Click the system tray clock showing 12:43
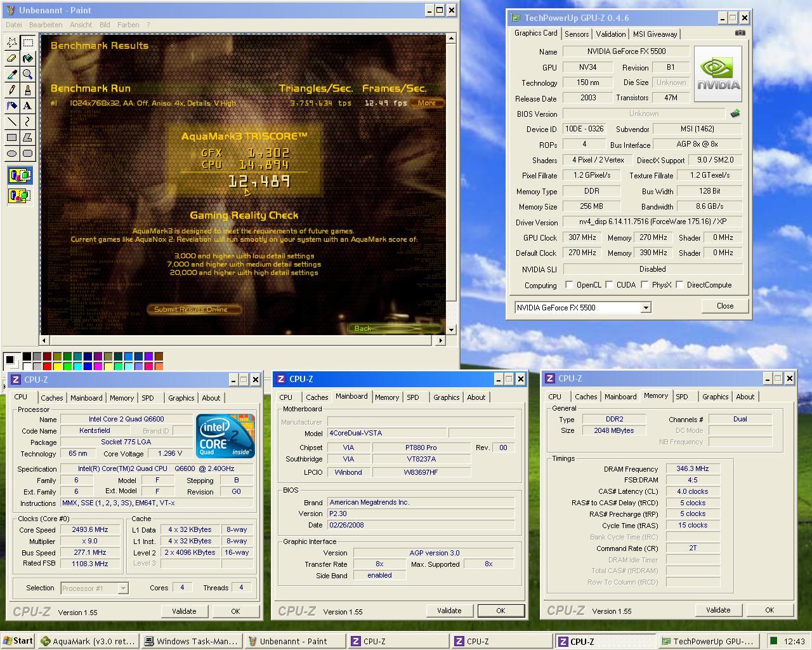812x650 pixels. pos(794,642)
